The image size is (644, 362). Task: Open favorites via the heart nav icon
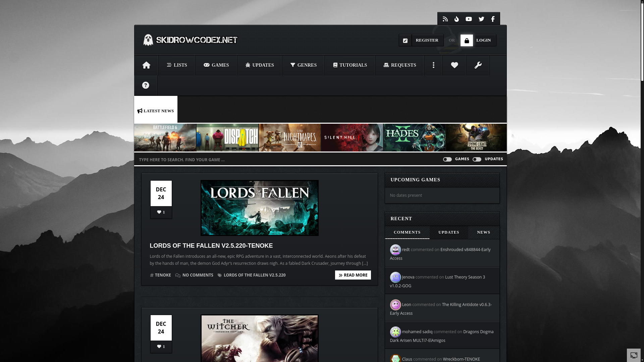pos(454,65)
